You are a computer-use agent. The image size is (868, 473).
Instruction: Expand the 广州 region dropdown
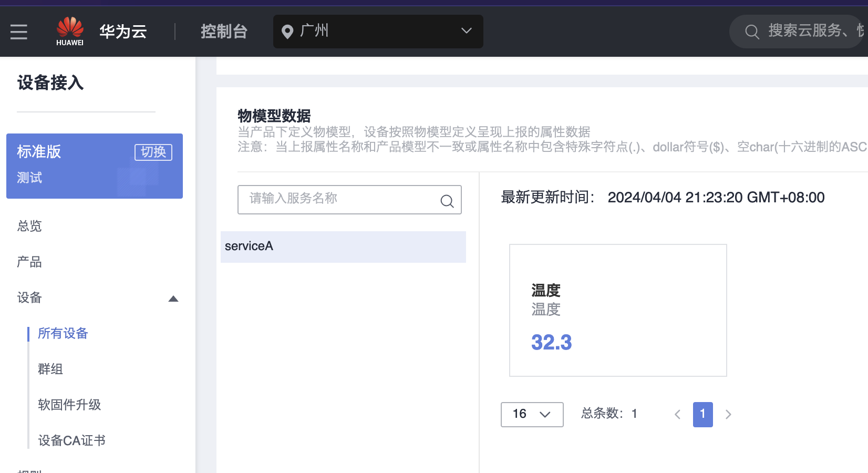click(x=466, y=32)
